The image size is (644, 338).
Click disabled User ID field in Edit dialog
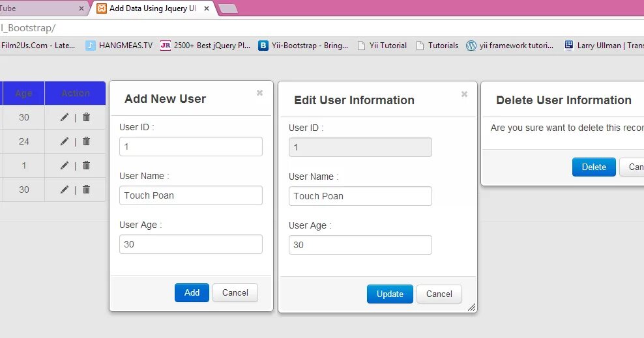[360, 147]
